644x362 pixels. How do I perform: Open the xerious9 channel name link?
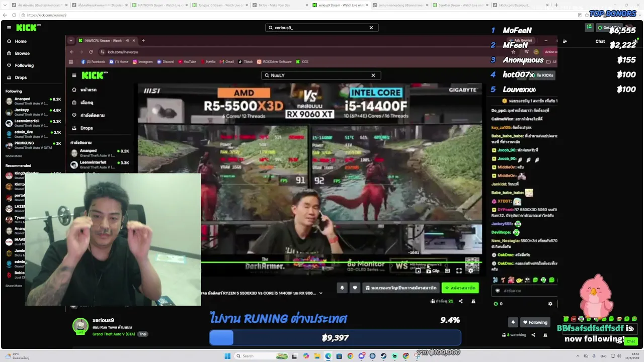(x=103, y=320)
